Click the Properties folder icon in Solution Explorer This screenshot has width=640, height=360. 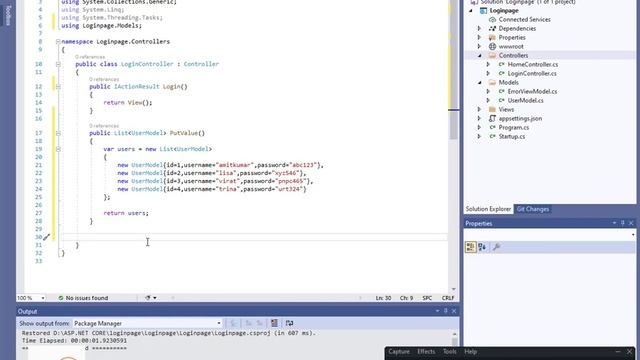pyautogui.click(x=492, y=38)
